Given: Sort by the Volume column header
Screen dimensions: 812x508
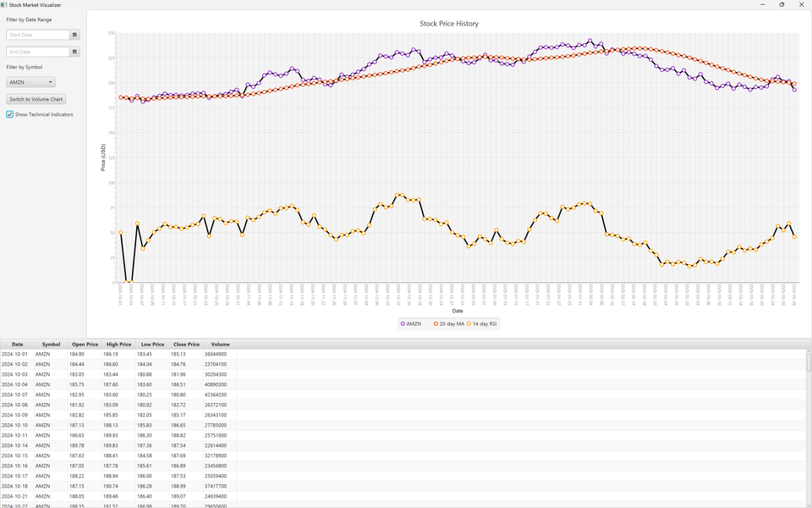Looking at the screenshot, I should 220,345.
